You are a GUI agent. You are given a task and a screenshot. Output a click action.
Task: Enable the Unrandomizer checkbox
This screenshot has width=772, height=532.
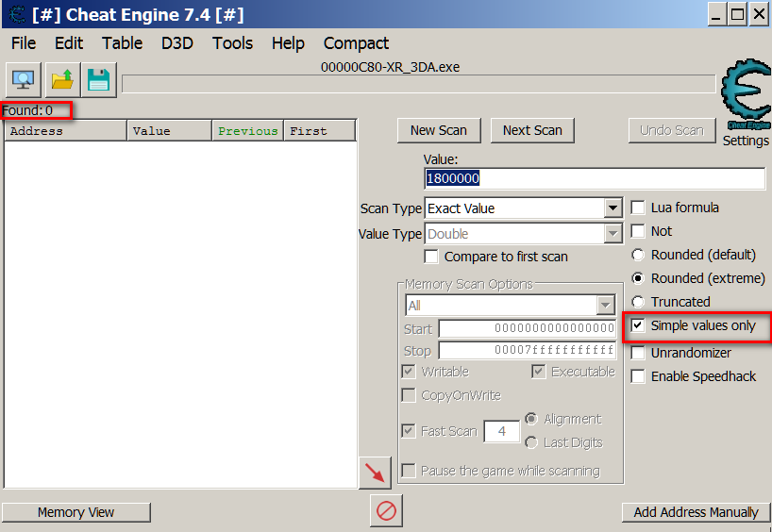[638, 353]
